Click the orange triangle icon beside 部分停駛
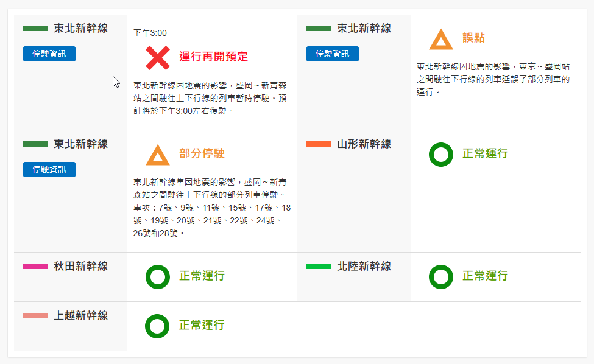This screenshot has width=594, height=364. (x=157, y=155)
